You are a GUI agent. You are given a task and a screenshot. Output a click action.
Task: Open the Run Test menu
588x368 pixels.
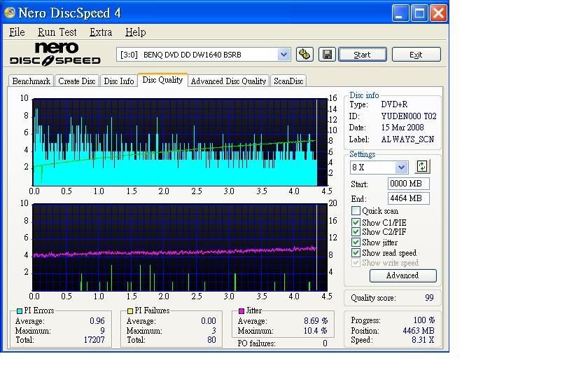[x=57, y=32]
